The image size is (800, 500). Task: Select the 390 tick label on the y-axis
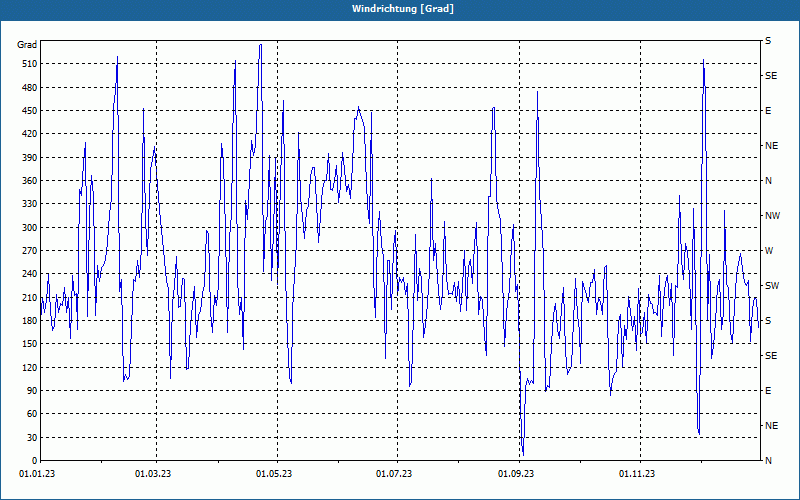click(x=30, y=157)
